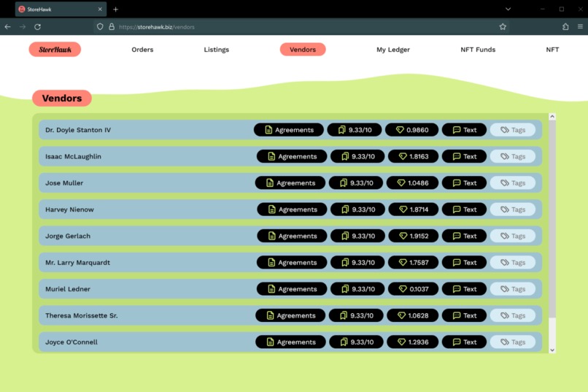Text Harvey Nienow

point(464,210)
